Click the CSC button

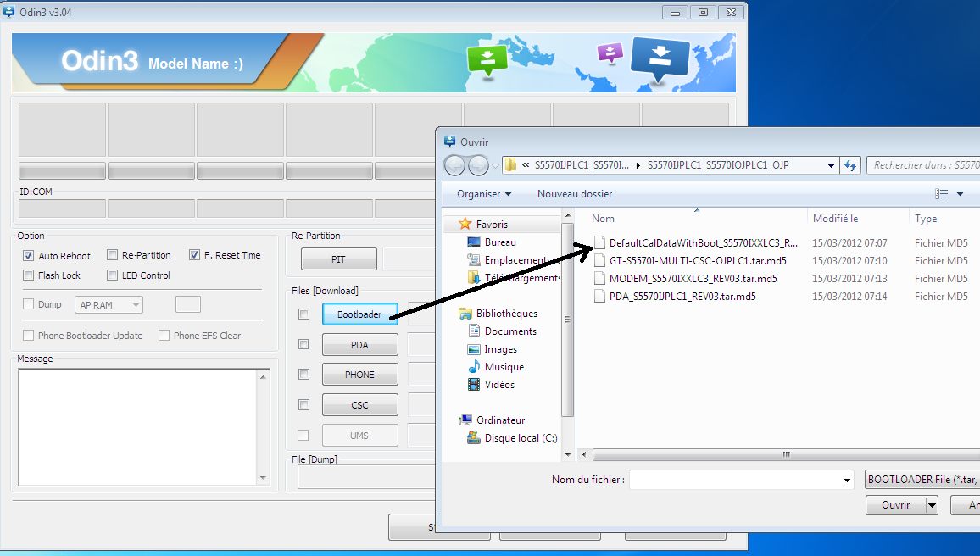click(360, 405)
